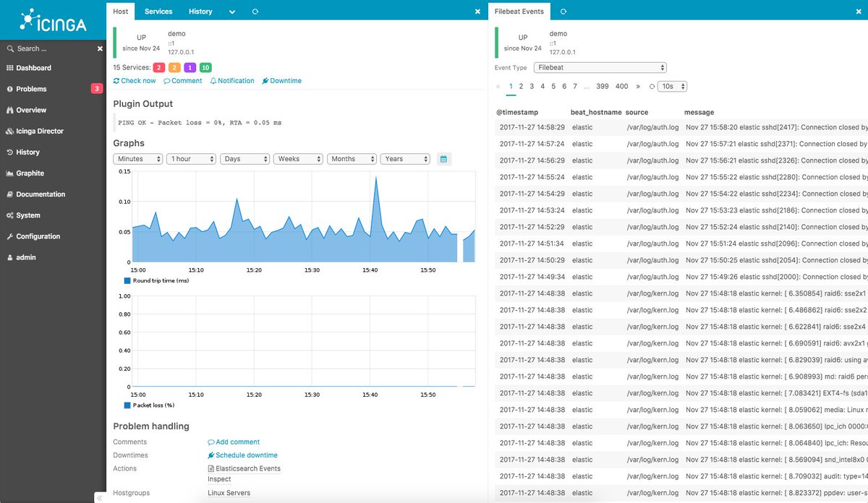Screen dimensions: 868x503
Task: Click the 15 Services label
Action: tap(131, 67)
